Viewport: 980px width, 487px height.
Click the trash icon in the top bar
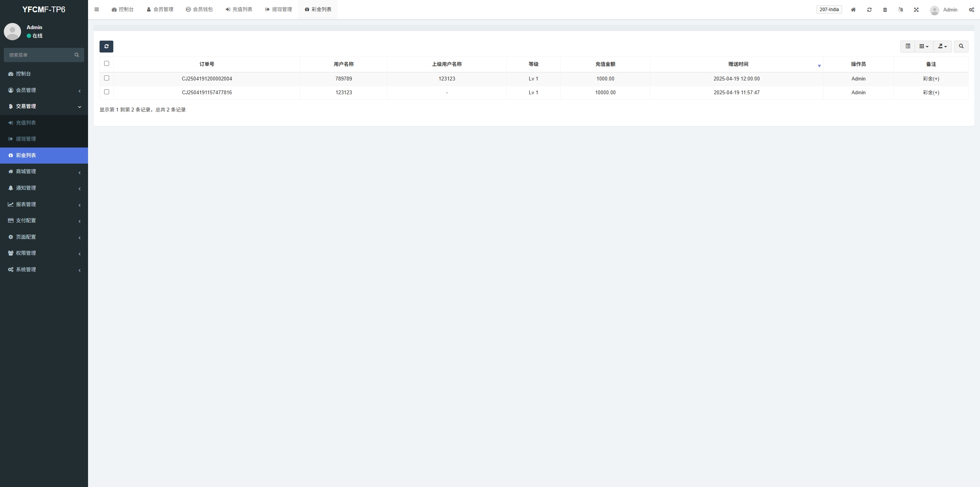(x=885, y=10)
